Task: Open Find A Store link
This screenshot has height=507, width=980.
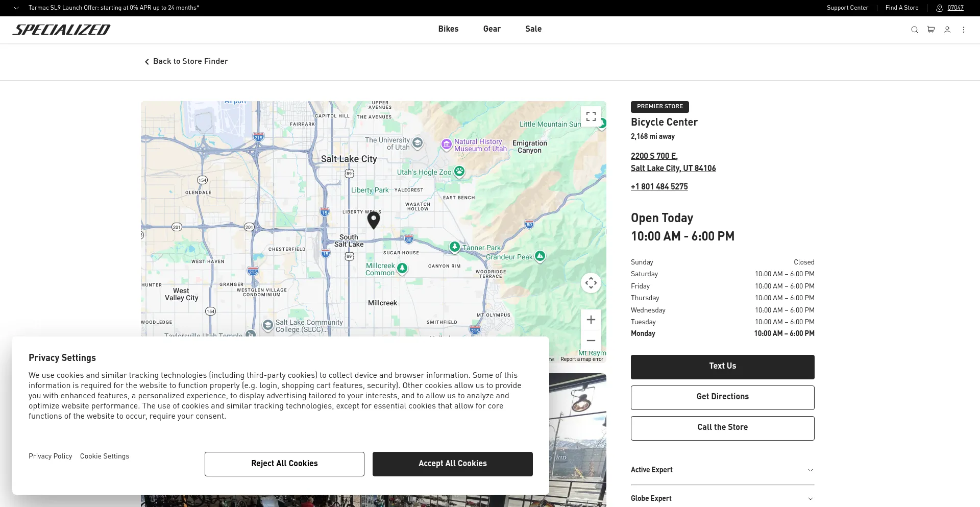Action: (902, 8)
